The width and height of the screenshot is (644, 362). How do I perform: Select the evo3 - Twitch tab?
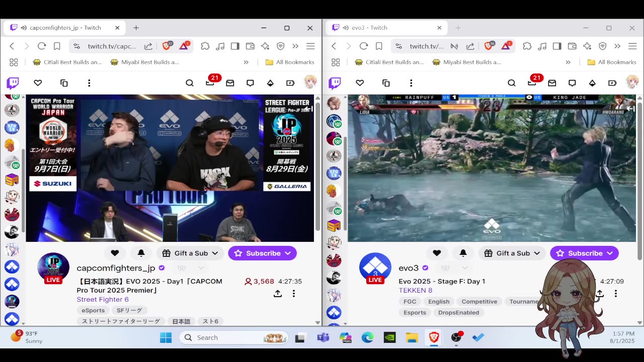coord(386,28)
